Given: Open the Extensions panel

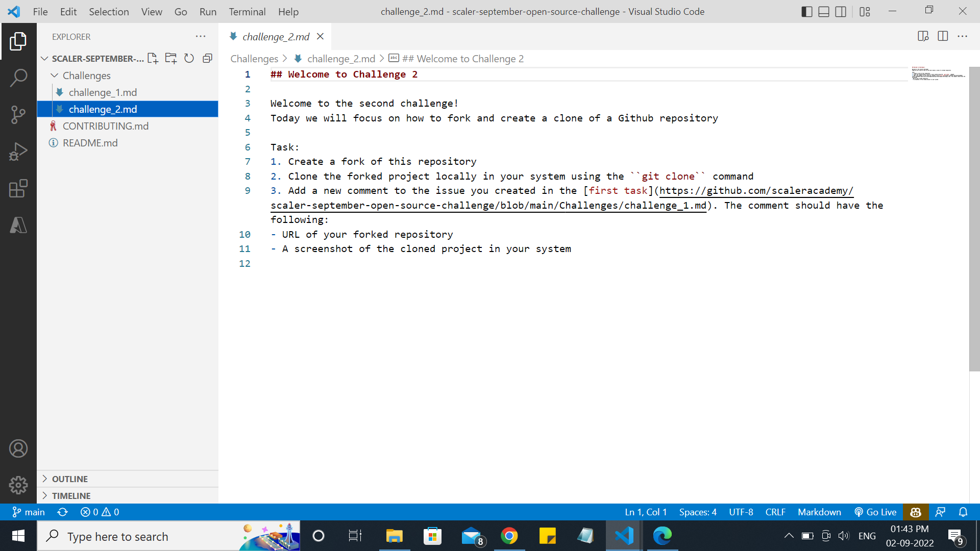Looking at the screenshot, I should [19, 189].
